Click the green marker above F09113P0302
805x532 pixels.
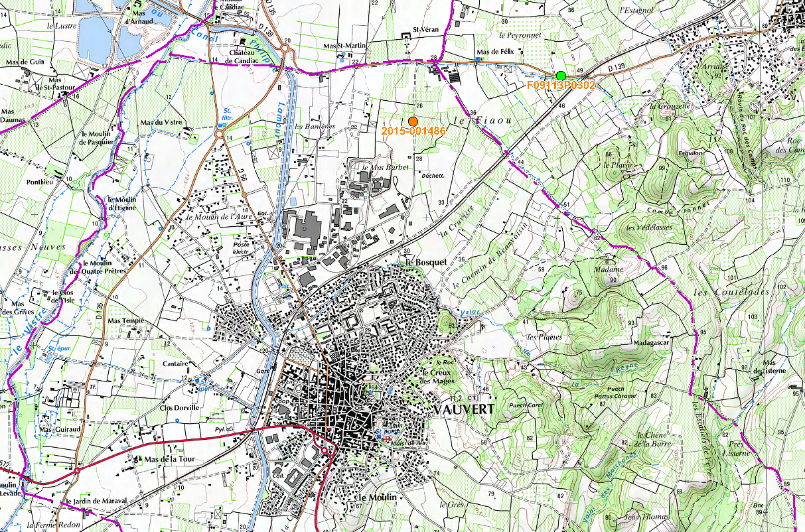point(561,75)
